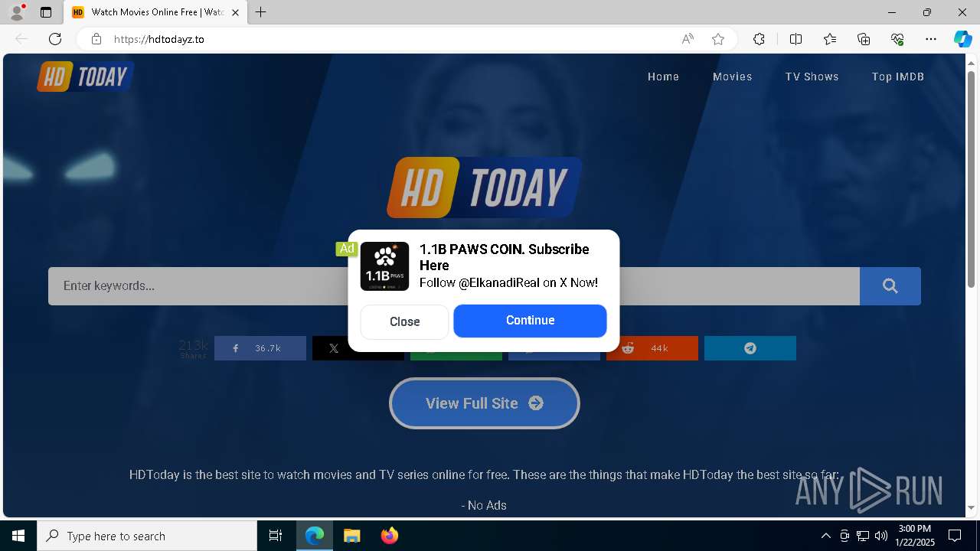Viewport: 980px width, 551px height.
Task: Open volume control in system tray
Action: coord(881,536)
